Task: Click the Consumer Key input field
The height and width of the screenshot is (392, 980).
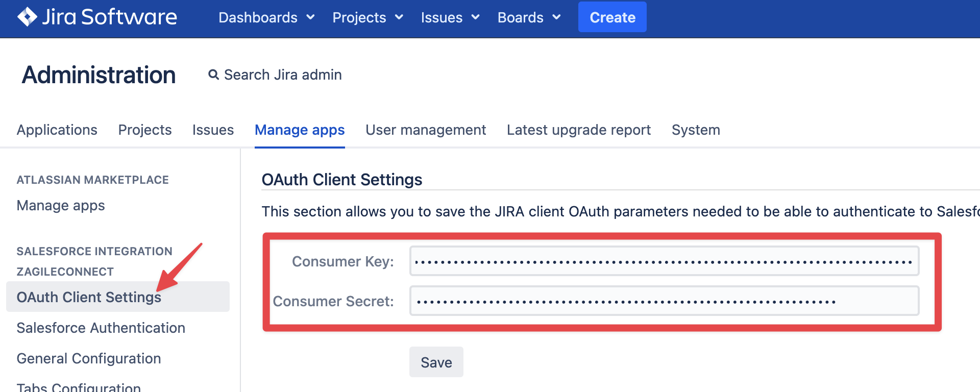Action: (664, 261)
